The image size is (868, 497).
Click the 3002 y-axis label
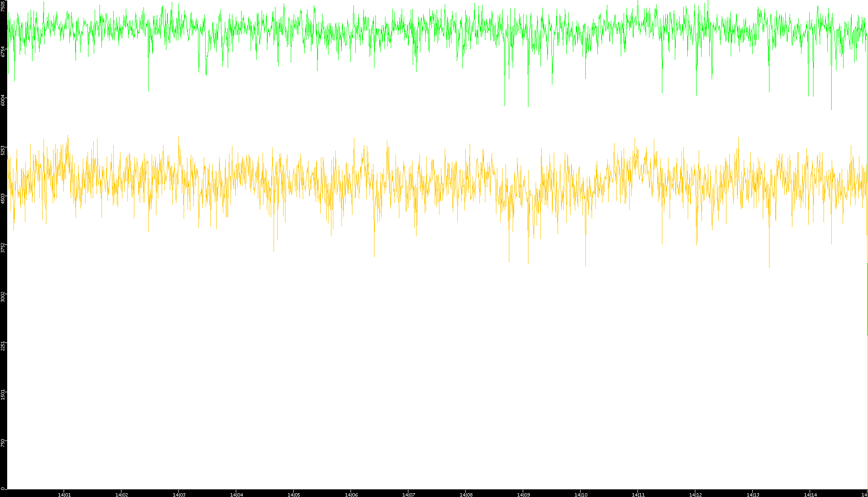(3, 297)
